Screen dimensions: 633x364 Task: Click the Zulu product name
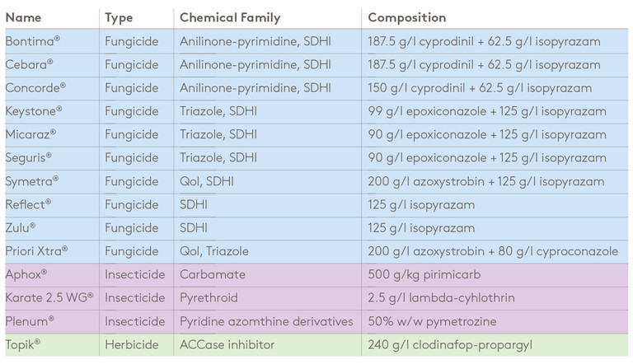click(x=21, y=228)
